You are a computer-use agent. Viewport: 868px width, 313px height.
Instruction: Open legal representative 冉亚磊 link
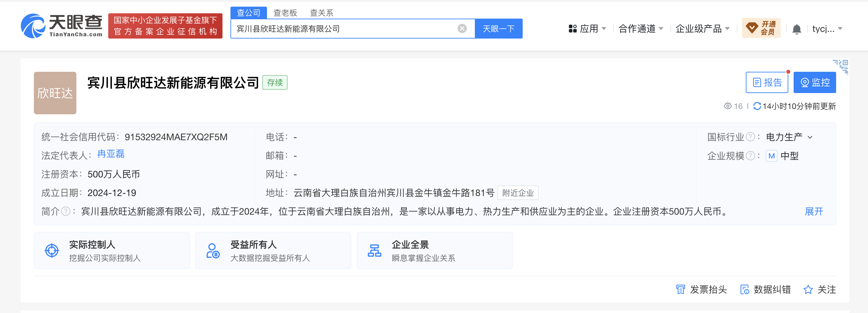(111, 154)
